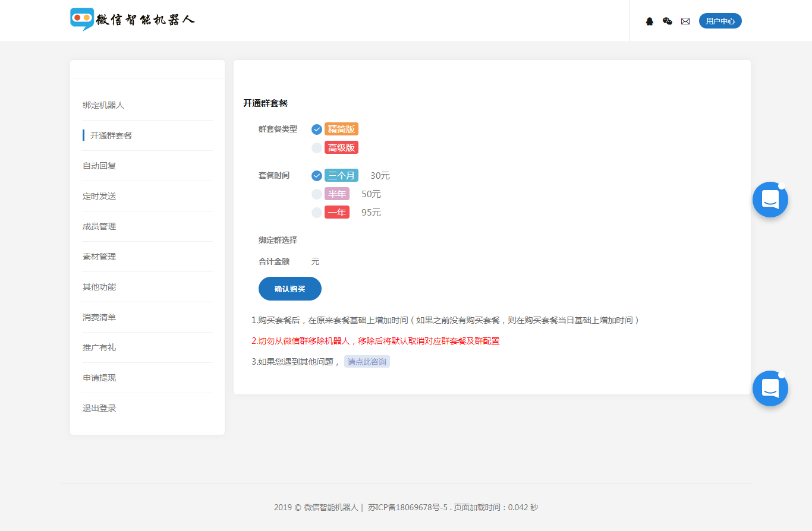The height and width of the screenshot is (531, 812).
Task: Open 申请提现 in sidebar
Action: click(x=99, y=378)
